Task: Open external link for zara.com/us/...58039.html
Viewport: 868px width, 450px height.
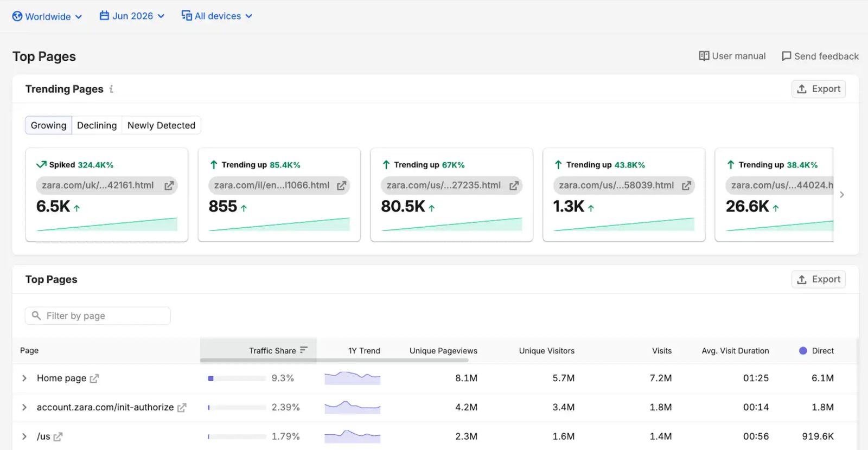Action: pos(686,185)
